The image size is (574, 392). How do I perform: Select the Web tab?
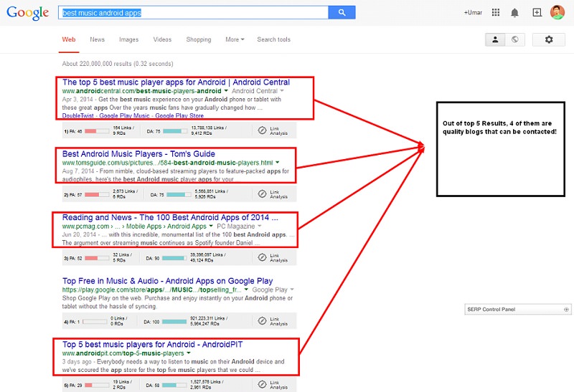tap(69, 39)
